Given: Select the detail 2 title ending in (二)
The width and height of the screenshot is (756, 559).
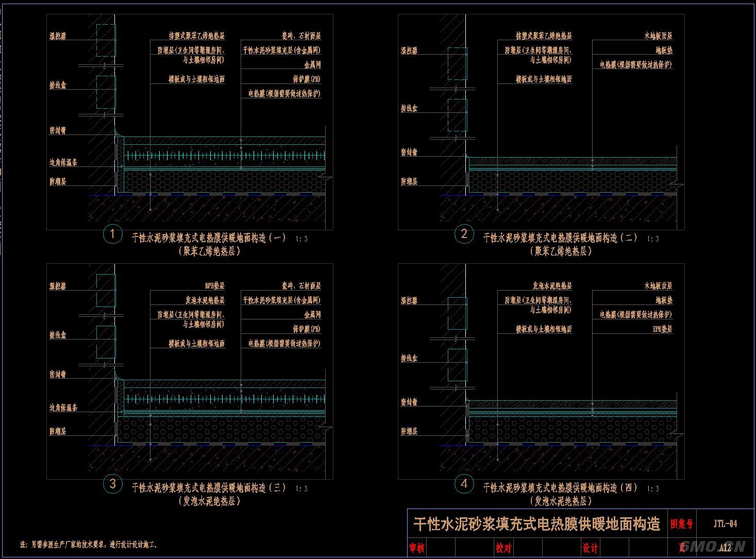Looking at the screenshot, I should point(560,238).
